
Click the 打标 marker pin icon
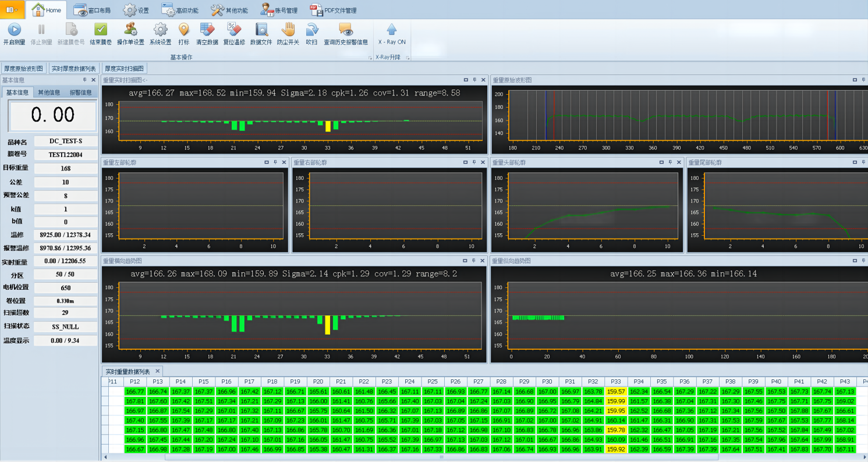[x=183, y=30]
